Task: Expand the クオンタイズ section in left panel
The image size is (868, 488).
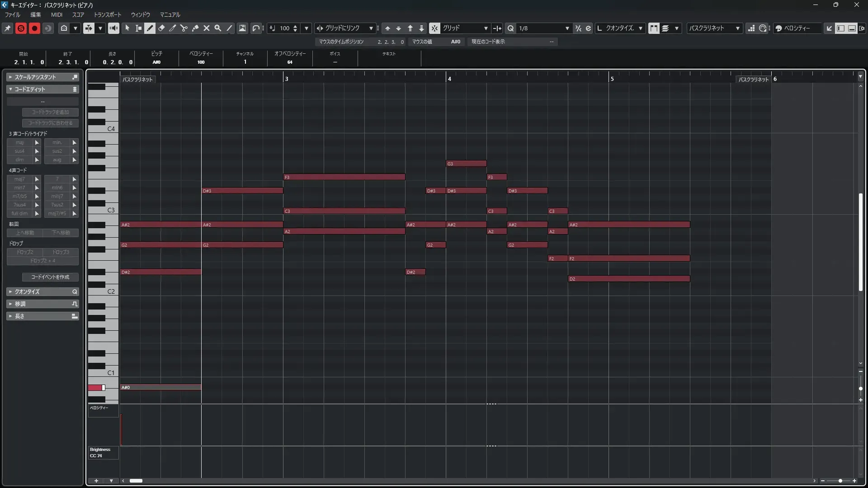Action: point(42,291)
